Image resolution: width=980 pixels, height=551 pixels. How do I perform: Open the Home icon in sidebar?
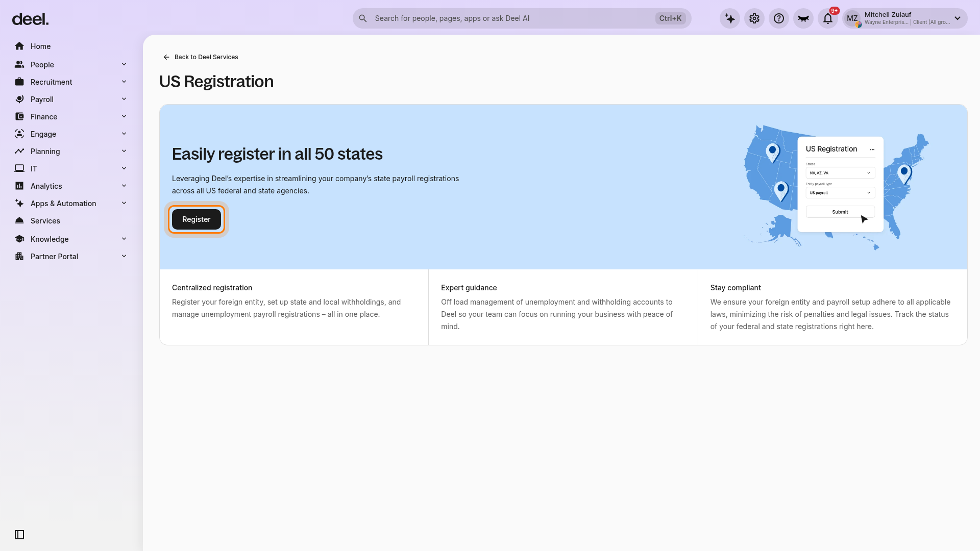(x=19, y=46)
